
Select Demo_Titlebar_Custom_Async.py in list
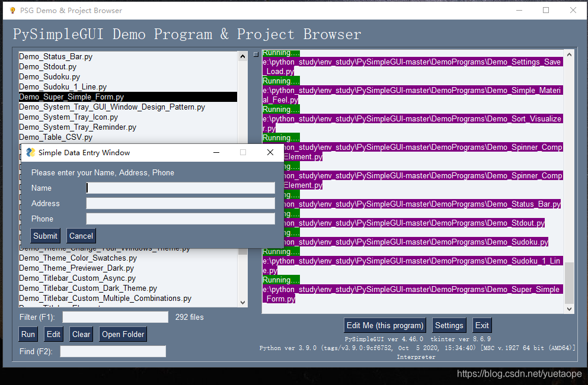[x=128, y=278]
